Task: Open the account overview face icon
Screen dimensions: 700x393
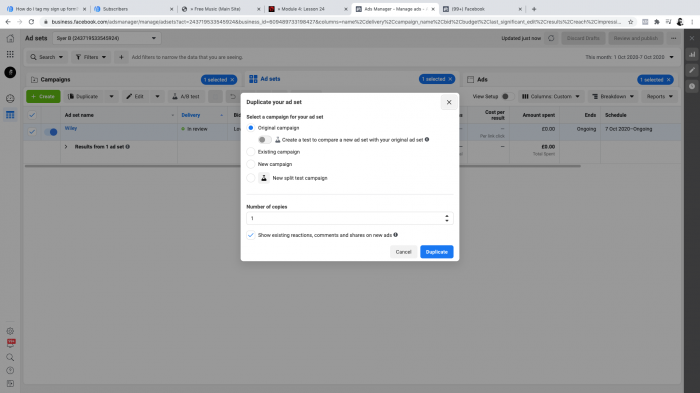Action: [10, 98]
